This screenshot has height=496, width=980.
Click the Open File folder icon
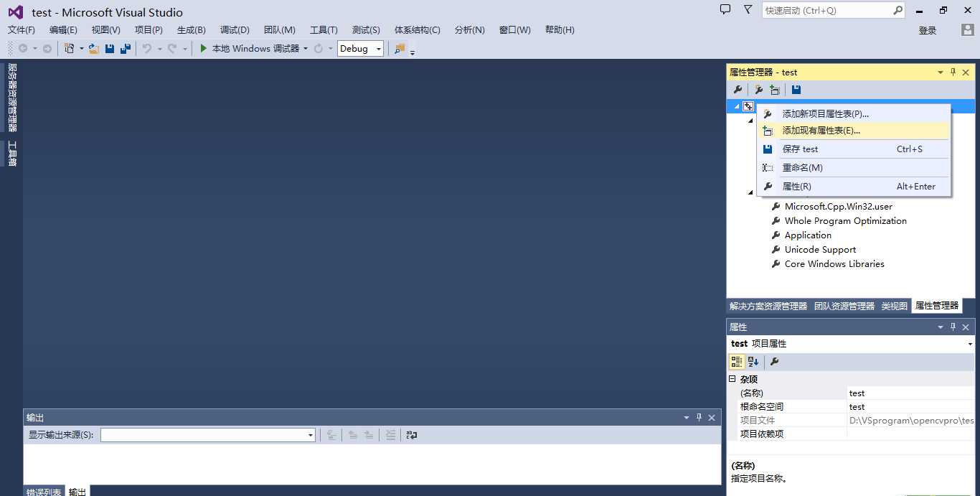(94, 48)
